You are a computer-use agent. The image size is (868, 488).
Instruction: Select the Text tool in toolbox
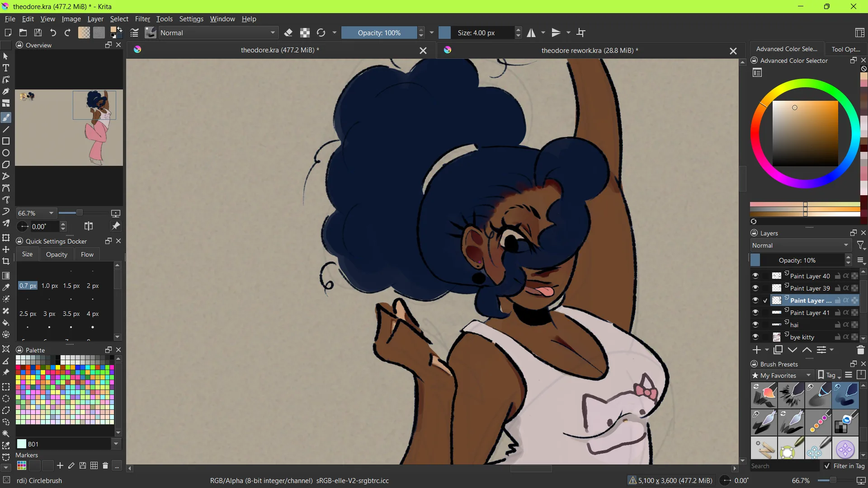tap(6, 68)
